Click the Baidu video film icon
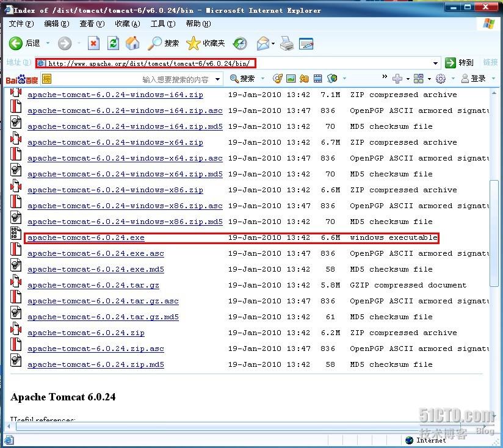The height and width of the screenshot is (448, 503). click(x=317, y=79)
